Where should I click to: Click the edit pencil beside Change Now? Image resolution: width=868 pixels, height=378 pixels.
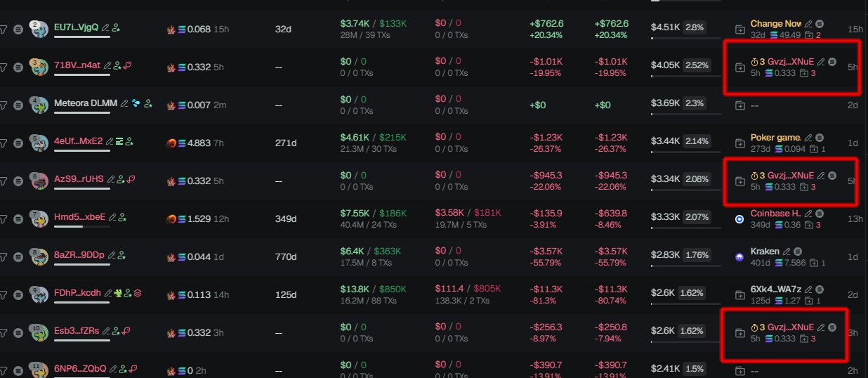(x=808, y=24)
